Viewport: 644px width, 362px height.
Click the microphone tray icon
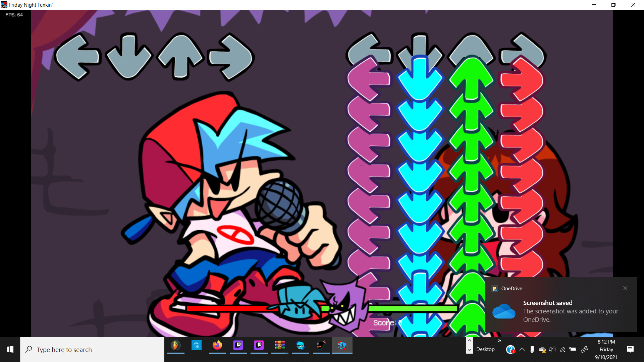[x=532, y=349]
